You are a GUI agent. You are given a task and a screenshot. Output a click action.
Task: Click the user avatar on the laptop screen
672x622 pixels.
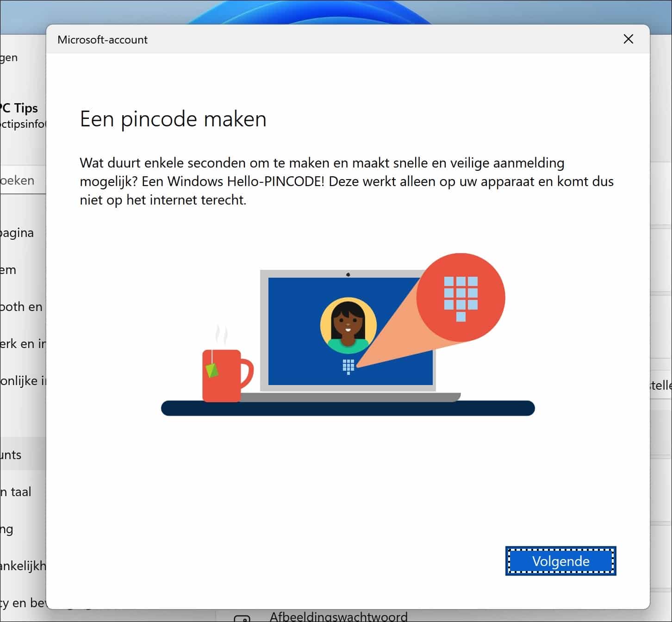(348, 324)
